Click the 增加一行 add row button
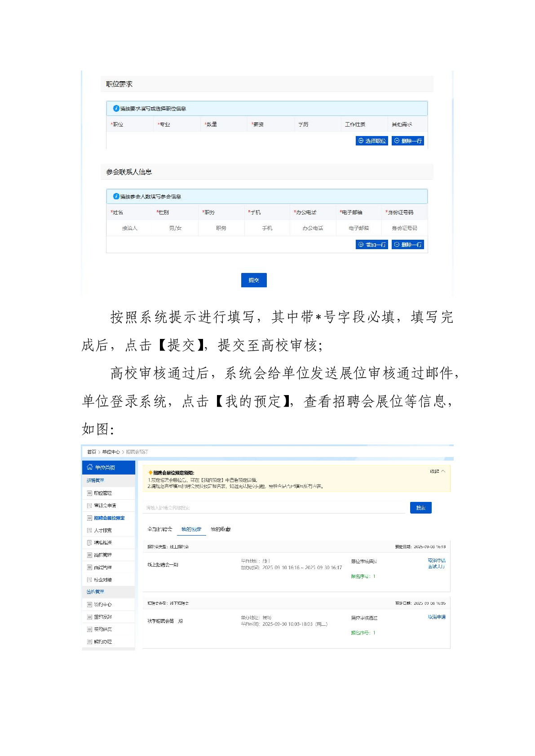Viewport: 535px width, 756px height. point(371,245)
